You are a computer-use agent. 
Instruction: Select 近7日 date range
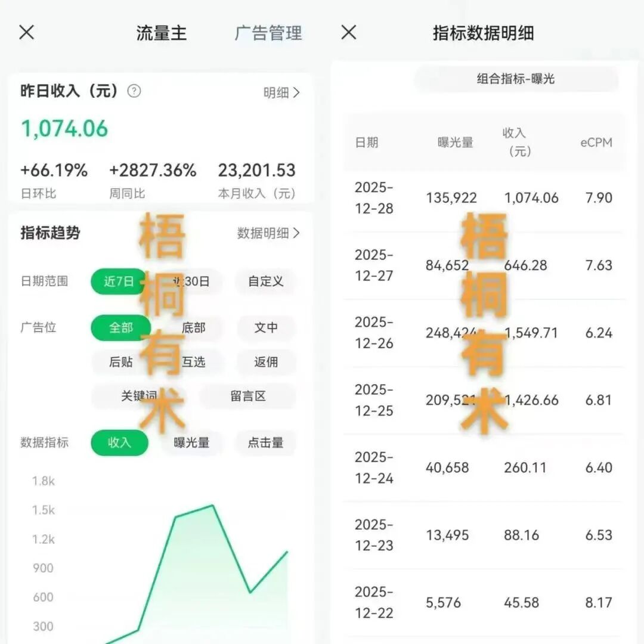coord(117,282)
